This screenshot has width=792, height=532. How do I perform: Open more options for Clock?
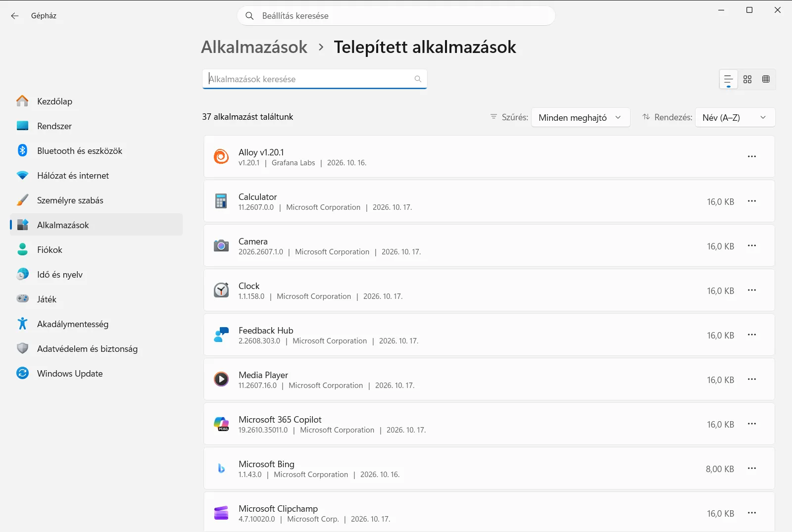[x=752, y=290]
